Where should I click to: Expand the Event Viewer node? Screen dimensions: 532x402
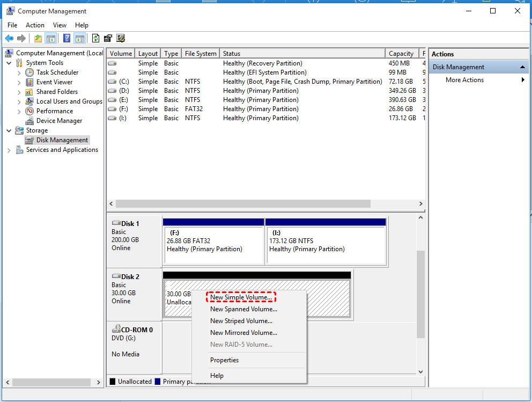19,82
